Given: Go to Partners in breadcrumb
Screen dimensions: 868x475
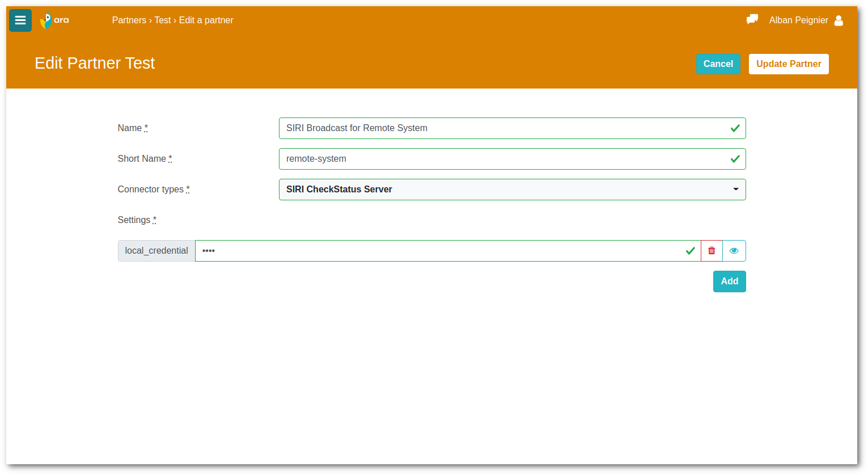Looking at the screenshot, I should (129, 20).
